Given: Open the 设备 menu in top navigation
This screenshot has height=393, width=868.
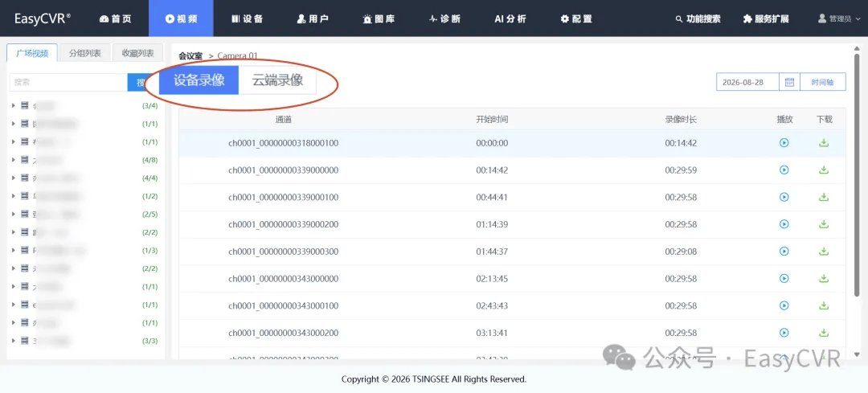Looking at the screenshot, I should [247, 18].
